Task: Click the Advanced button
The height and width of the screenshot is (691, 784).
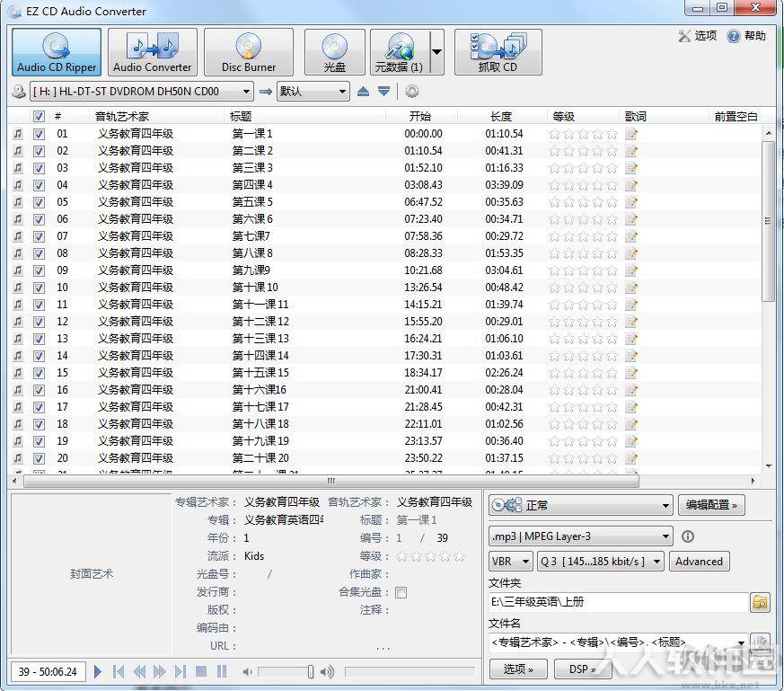Action: click(699, 562)
